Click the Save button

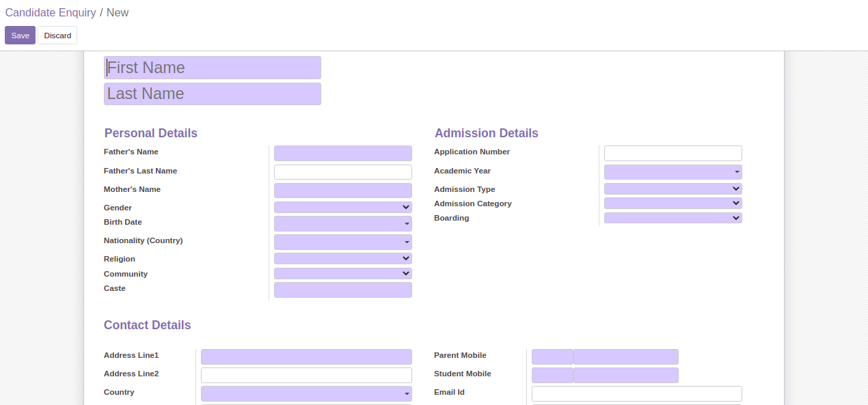pyautogui.click(x=20, y=36)
